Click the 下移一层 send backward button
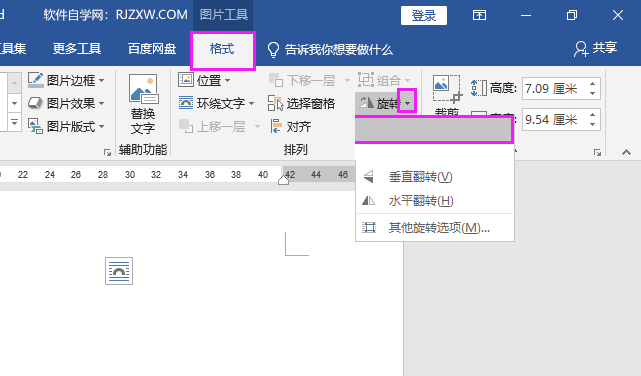Viewport: 641px width, 376px height. [x=302, y=81]
